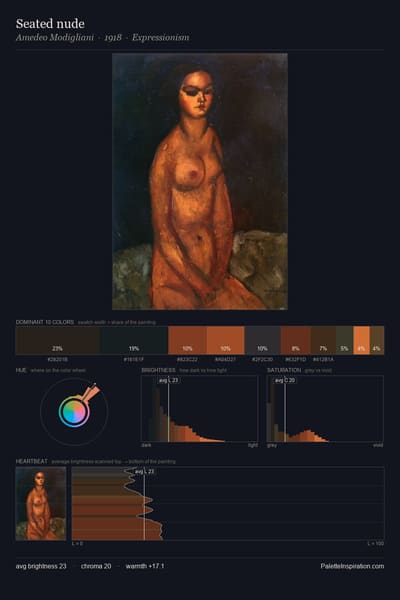Image resolution: width=400 pixels, height=600 pixels.
Task: Click the "chroma 20" footer stat
Action: (x=96, y=566)
